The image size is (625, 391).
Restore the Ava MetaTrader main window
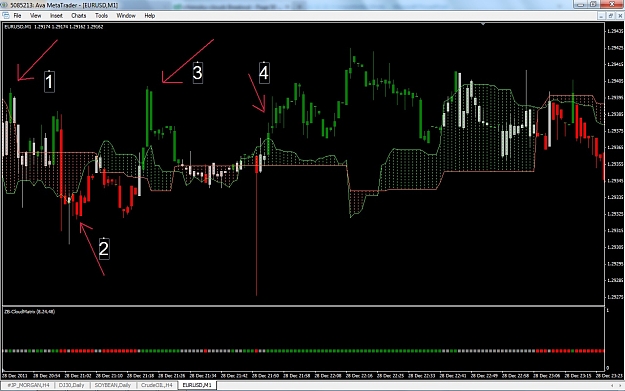pyautogui.click(x=593, y=4)
